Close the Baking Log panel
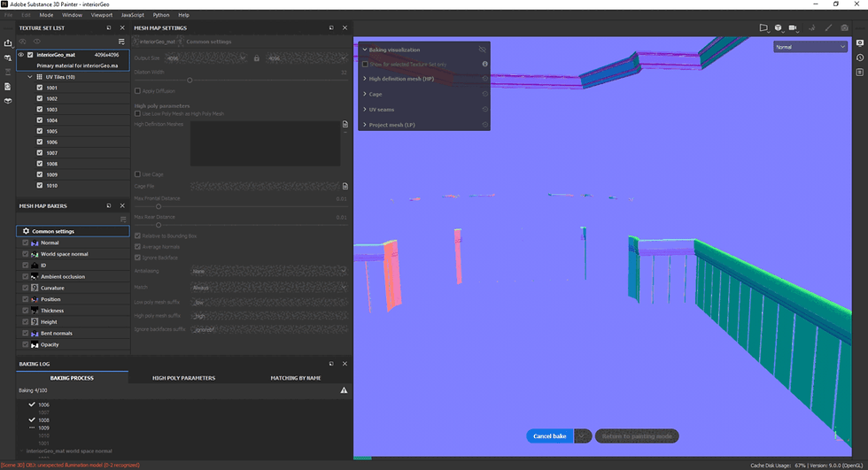The image size is (868, 470). (x=345, y=364)
